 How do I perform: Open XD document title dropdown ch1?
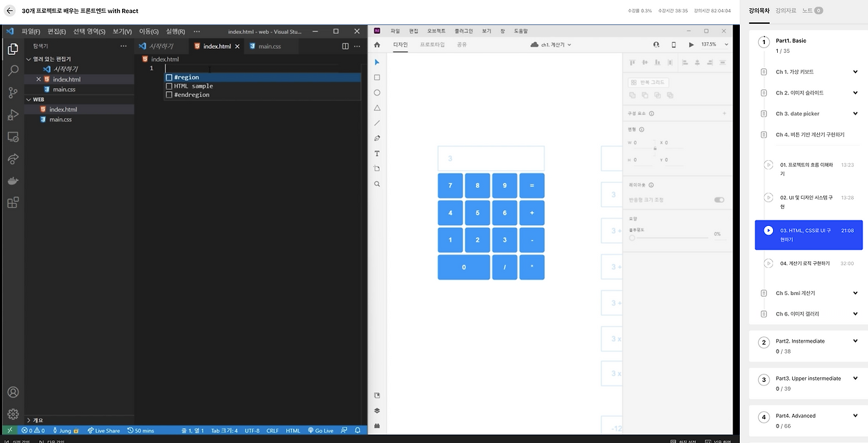551,45
